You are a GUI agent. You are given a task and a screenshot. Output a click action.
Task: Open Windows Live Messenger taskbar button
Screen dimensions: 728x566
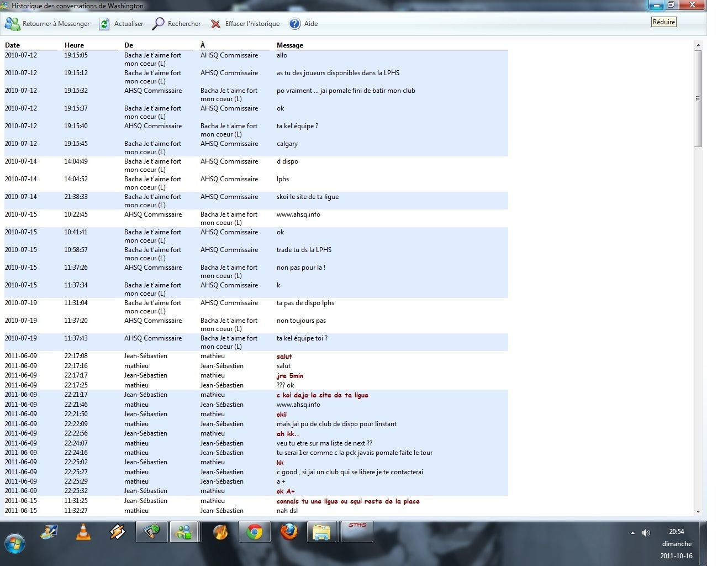point(184,532)
